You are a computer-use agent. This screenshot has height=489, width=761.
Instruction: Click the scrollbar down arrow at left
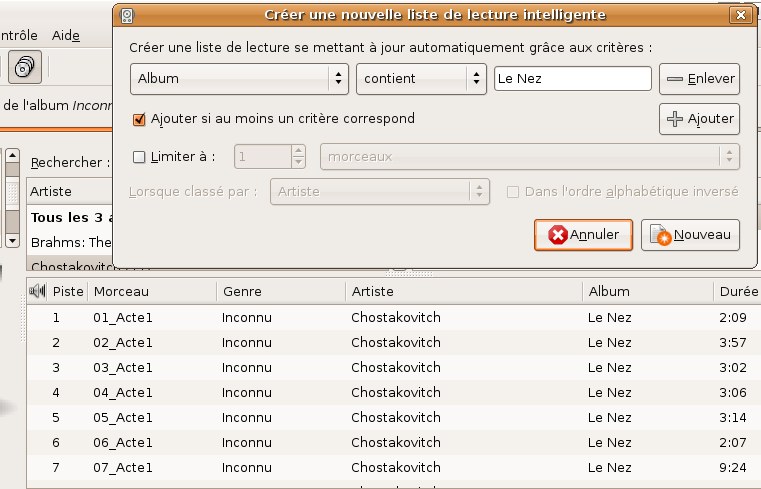tap(12, 240)
